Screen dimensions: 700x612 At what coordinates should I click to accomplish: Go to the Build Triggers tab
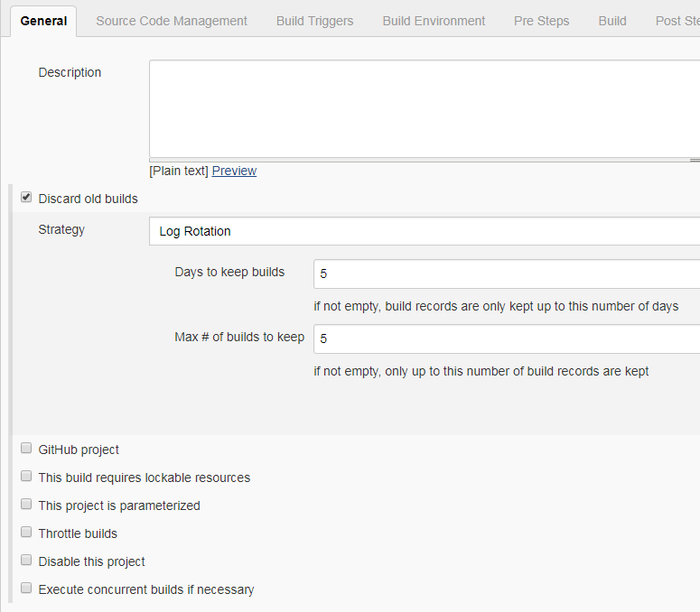coord(314,21)
